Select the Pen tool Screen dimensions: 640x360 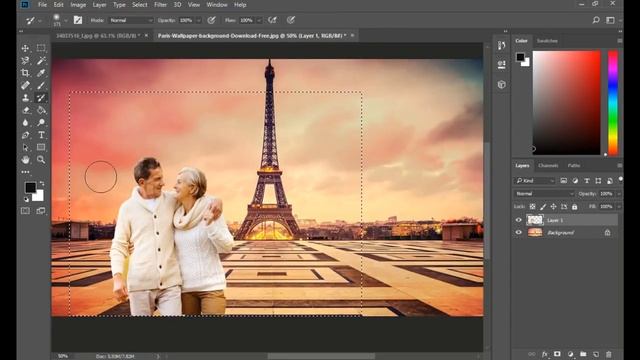[25, 135]
